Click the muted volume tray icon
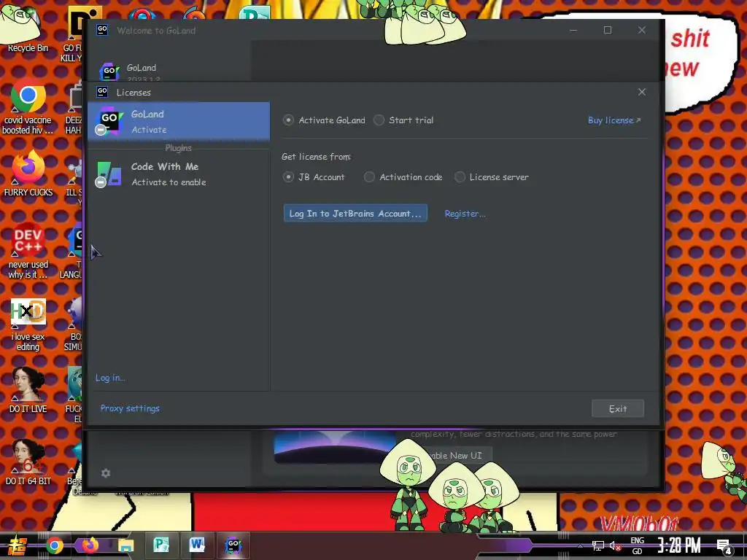Screen dimensions: 747x560 click(615, 545)
